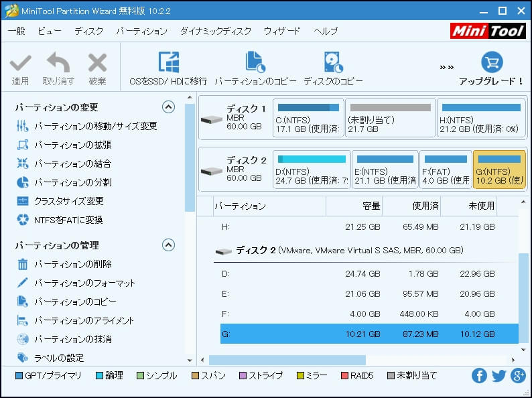This screenshot has width=532, height=398.
Task: Expand the toolbar overflow » chevrons
Action: [447, 67]
